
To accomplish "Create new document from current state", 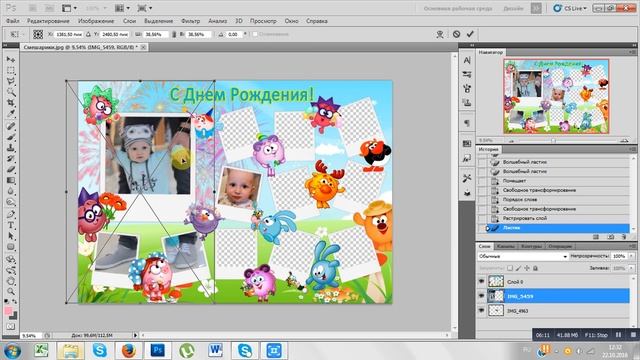I will (596, 237).
